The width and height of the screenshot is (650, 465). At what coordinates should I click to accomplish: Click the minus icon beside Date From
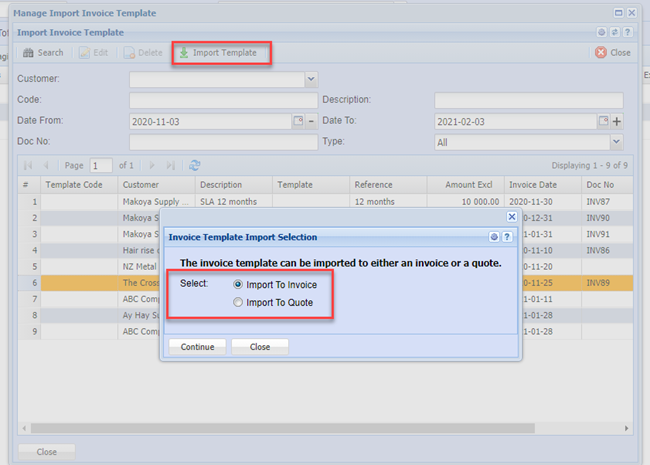coord(311,121)
